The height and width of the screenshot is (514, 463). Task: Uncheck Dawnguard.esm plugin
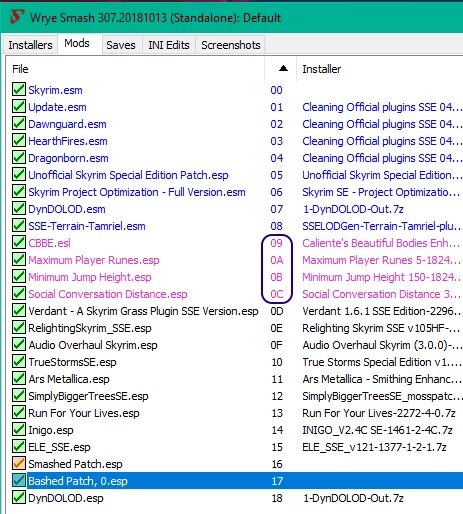click(x=19, y=124)
